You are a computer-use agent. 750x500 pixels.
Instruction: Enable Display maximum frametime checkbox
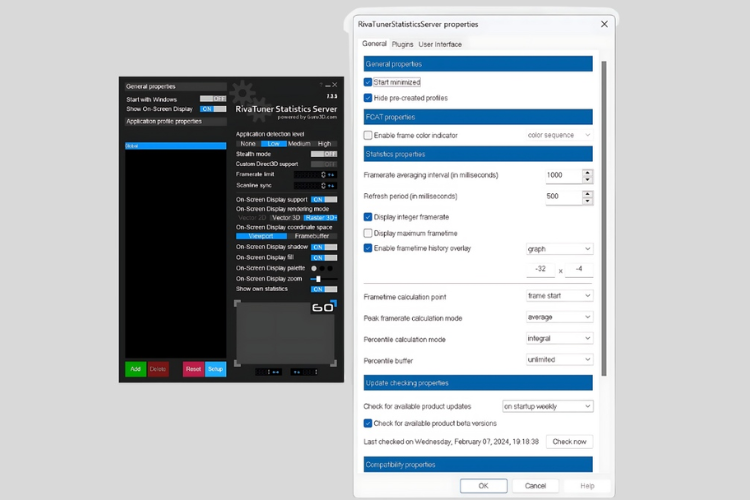(368, 233)
